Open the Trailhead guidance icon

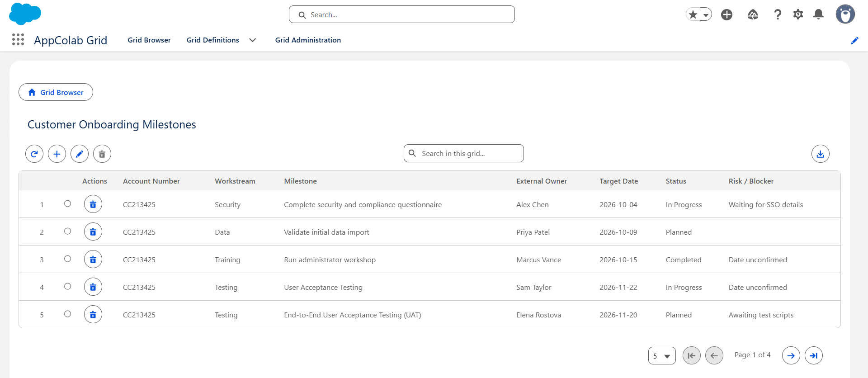click(x=753, y=14)
